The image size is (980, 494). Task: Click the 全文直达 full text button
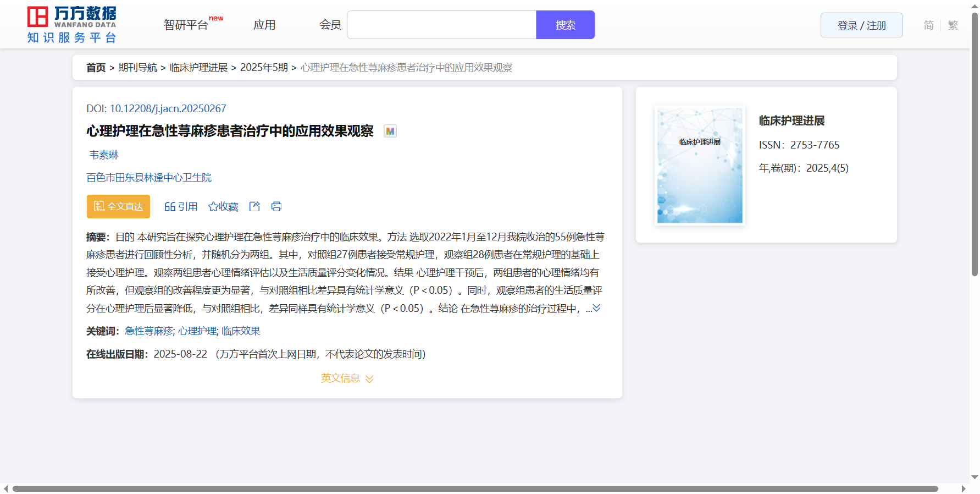[x=118, y=206]
